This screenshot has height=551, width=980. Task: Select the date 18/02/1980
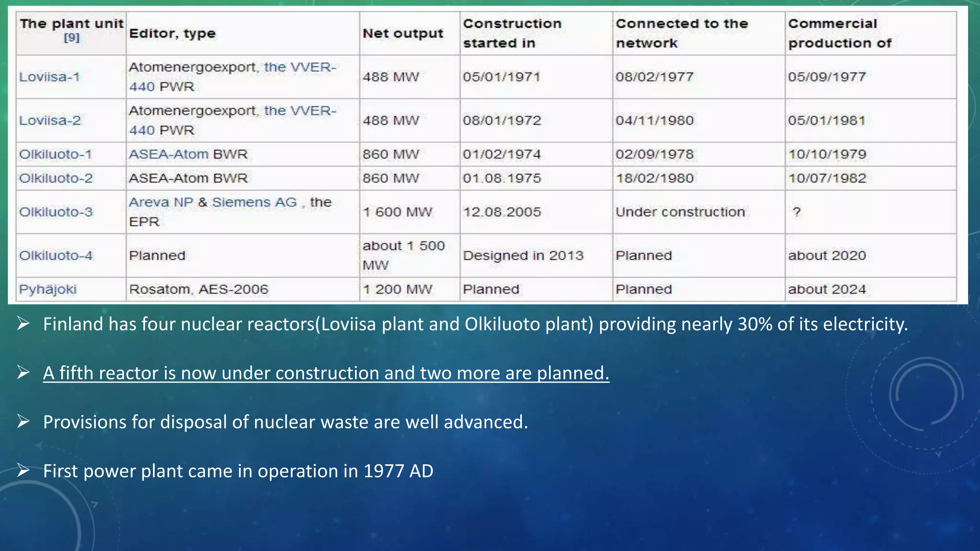click(x=655, y=178)
